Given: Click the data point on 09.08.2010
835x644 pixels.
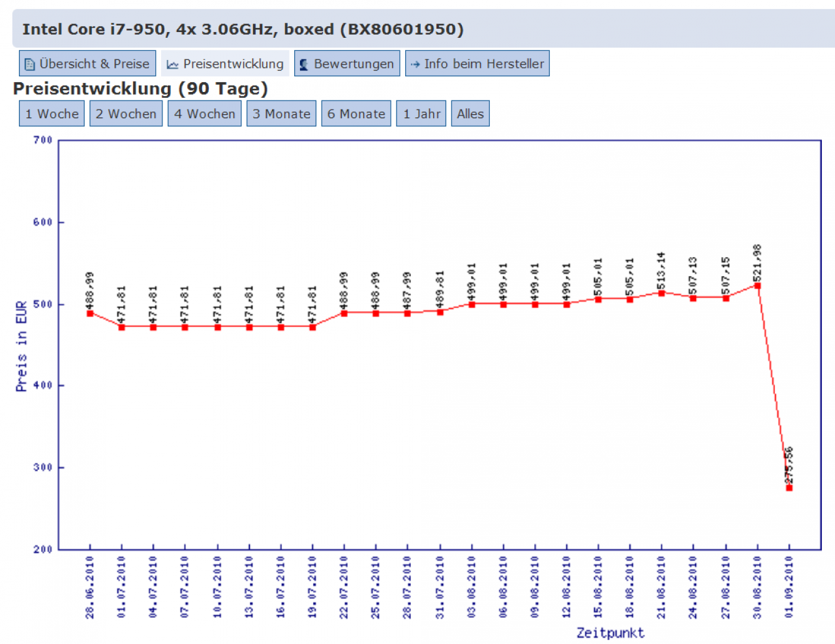Looking at the screenshot, I should pos(535,304).
